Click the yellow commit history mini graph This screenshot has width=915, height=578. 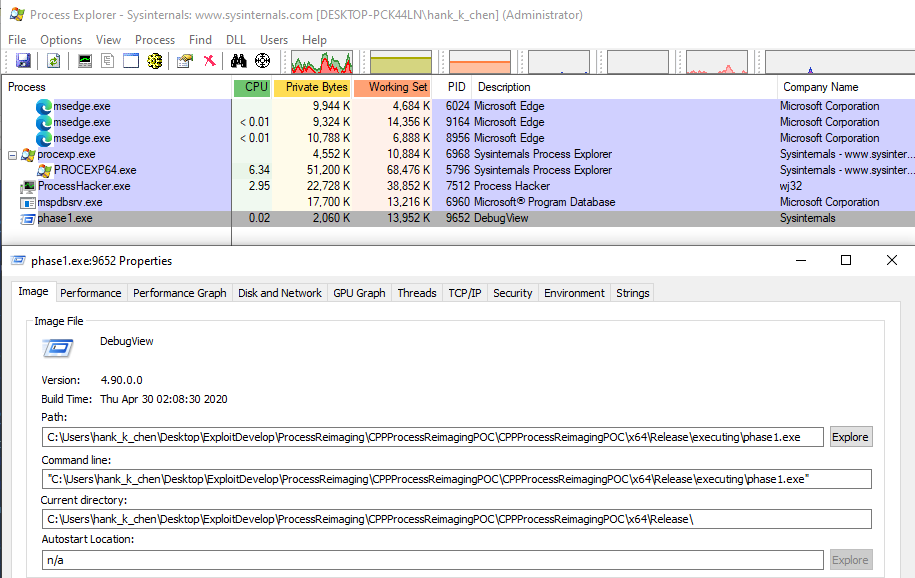point(401,62)
